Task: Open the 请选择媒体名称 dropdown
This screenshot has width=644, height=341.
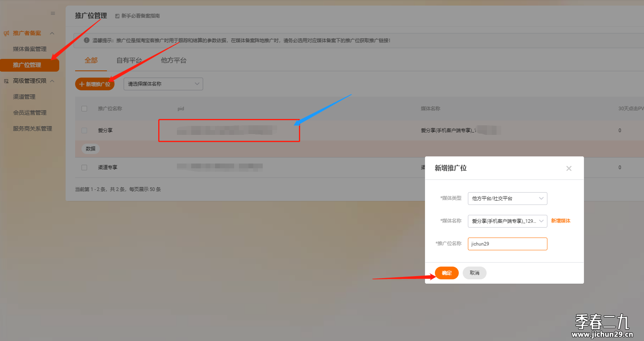Action: (163, 84)
